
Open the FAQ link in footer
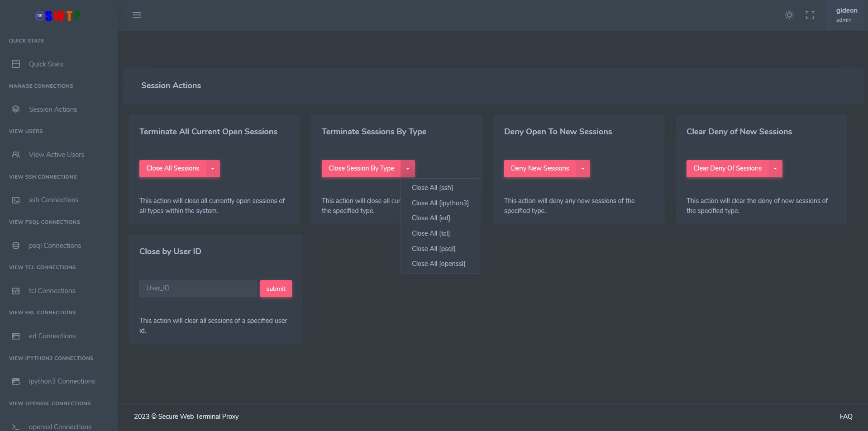(x=846, y=417)
